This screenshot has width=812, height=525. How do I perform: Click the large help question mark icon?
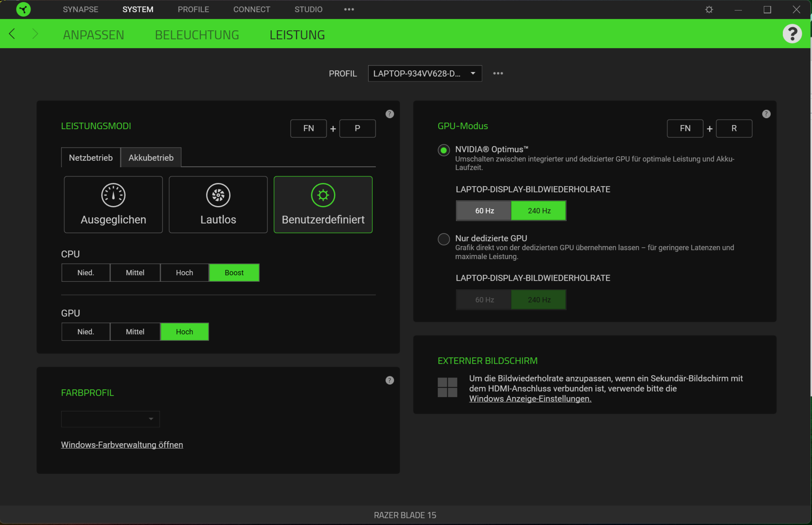[792, 34]
